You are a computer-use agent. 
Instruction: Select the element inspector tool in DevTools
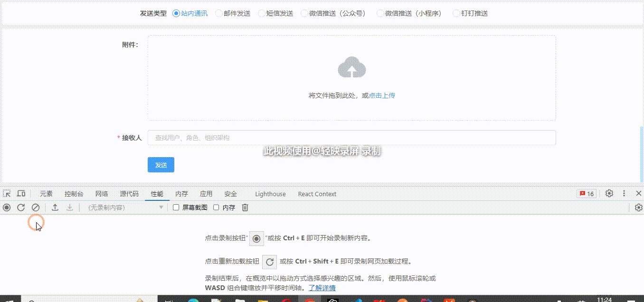(x=7, y=193)
